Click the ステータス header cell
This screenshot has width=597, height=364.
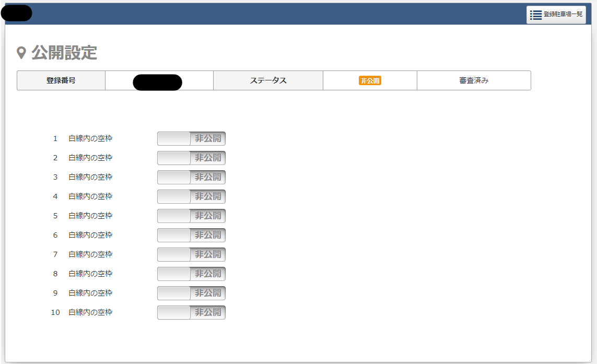pyautogui.click(x=268, y=80)
